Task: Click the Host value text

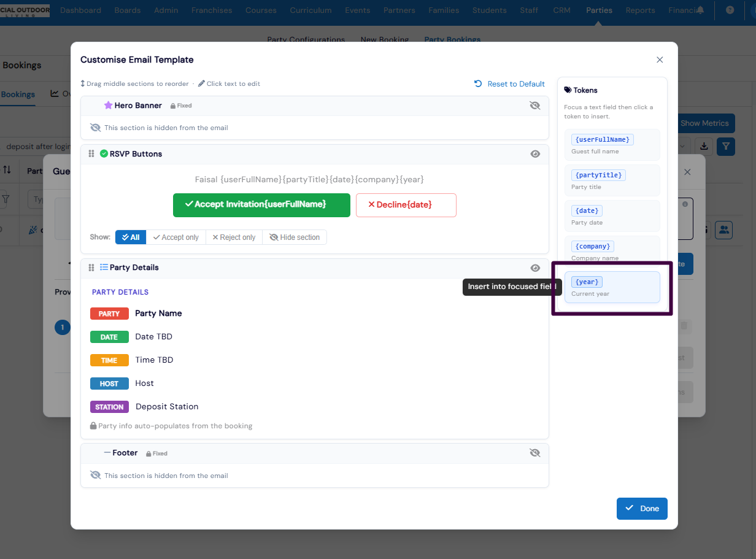Action: point(144,383)
